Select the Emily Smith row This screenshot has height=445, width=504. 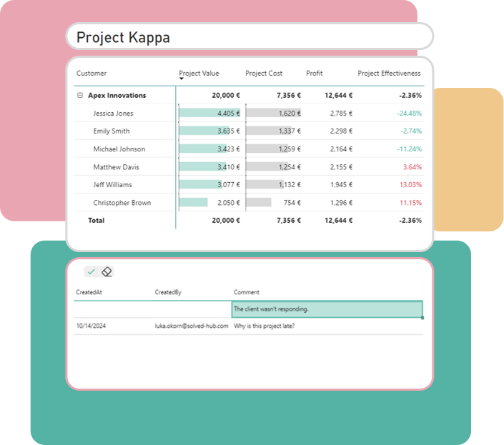pyautogui.click(x=112, y=131)
